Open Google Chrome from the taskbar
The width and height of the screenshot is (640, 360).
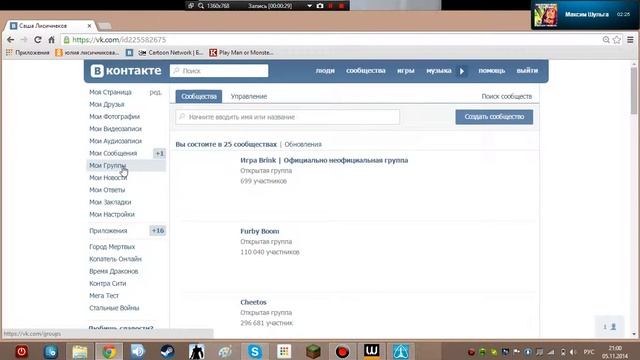(x=109, y=351)
